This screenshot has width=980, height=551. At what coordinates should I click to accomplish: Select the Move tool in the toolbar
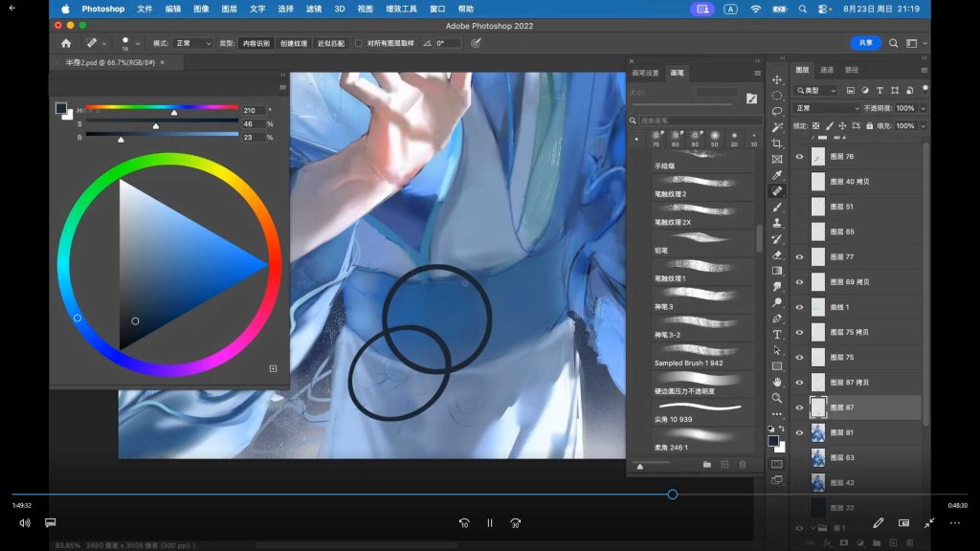point(777,80)
